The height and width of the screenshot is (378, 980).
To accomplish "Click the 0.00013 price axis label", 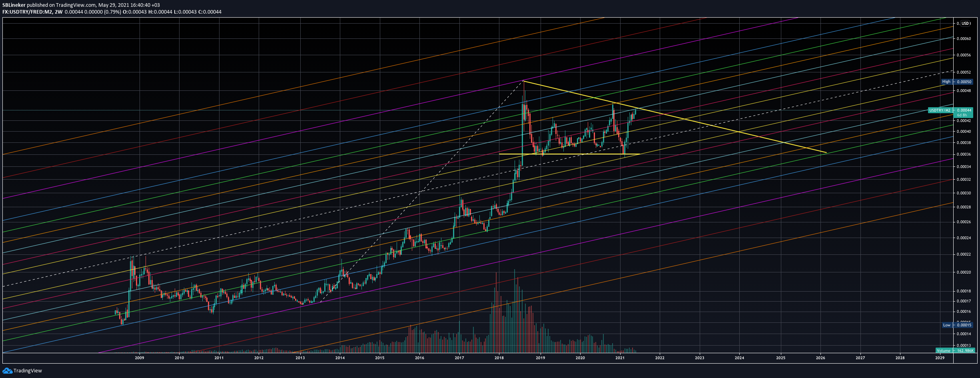I will [x=963, y=346].
